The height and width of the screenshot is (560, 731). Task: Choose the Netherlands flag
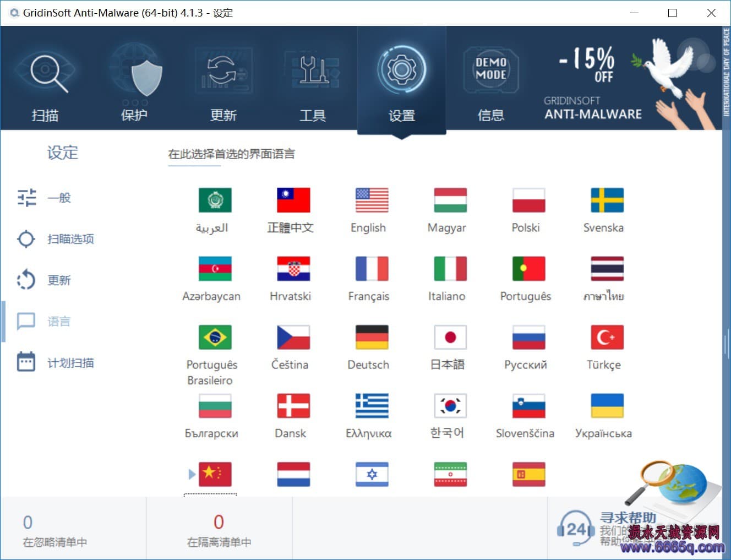coord(293,474)
